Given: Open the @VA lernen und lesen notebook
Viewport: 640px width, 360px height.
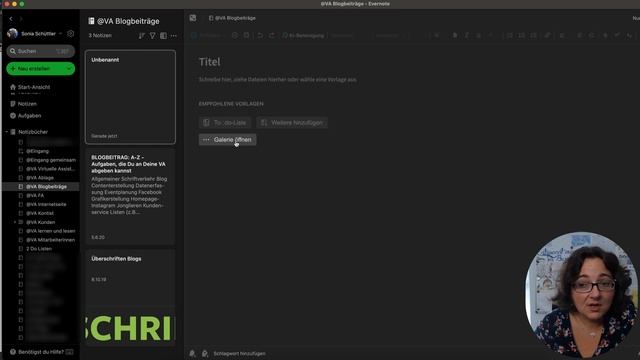Looking at the screenshot, I should [x=51, y=231].
